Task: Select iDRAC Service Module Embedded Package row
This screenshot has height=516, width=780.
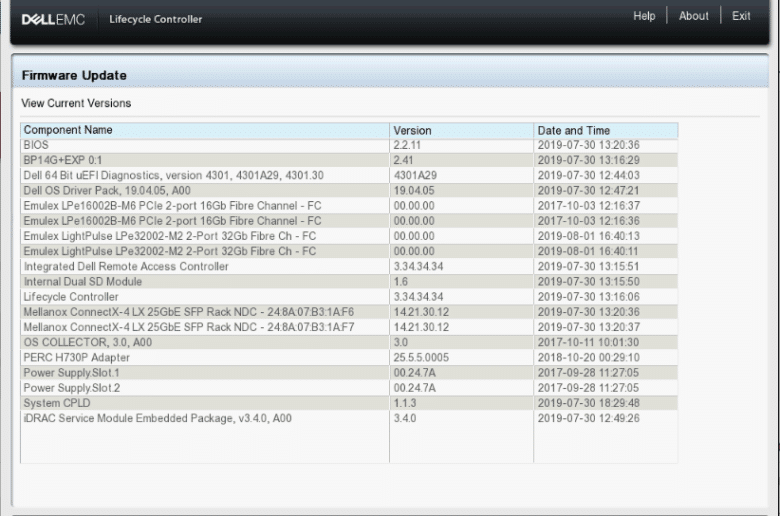Action: coord(349,418)
